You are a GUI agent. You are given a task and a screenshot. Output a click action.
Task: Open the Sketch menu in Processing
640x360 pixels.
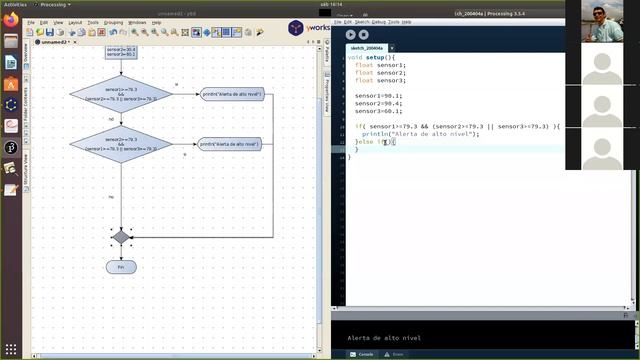coord(362,22)
